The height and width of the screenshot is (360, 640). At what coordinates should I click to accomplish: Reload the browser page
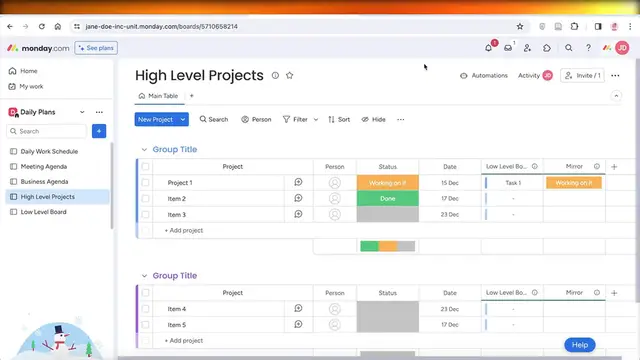pos(42,27)
